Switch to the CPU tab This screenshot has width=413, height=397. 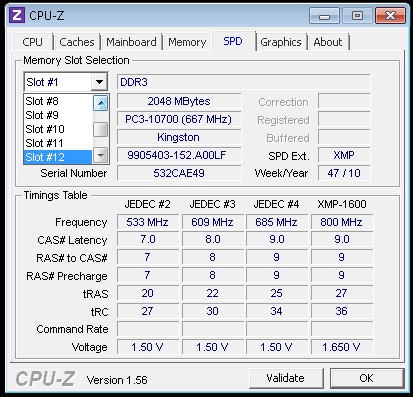[32, 42]
